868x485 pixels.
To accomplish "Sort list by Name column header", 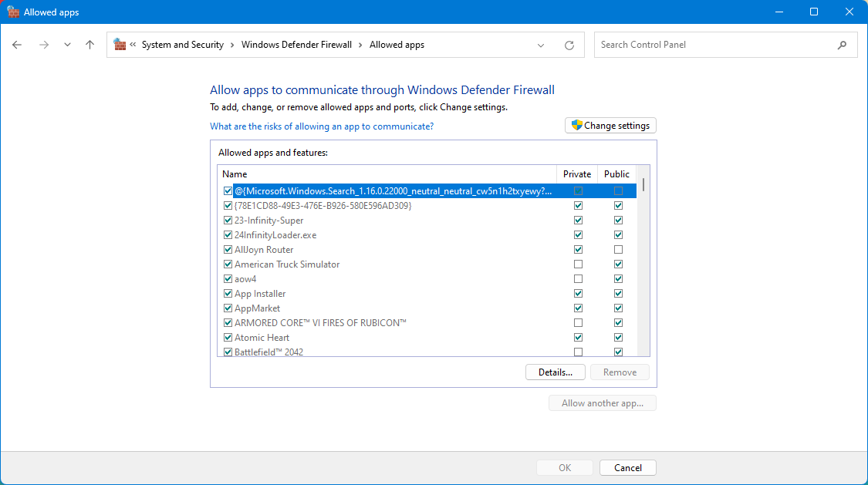I will pos(387,174).
